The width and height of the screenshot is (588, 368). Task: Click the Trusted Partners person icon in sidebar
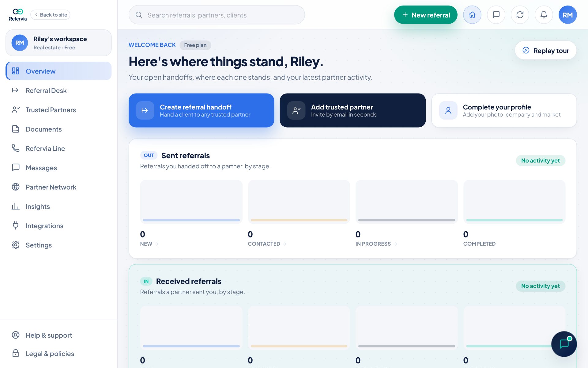click(x=15, y=109)
